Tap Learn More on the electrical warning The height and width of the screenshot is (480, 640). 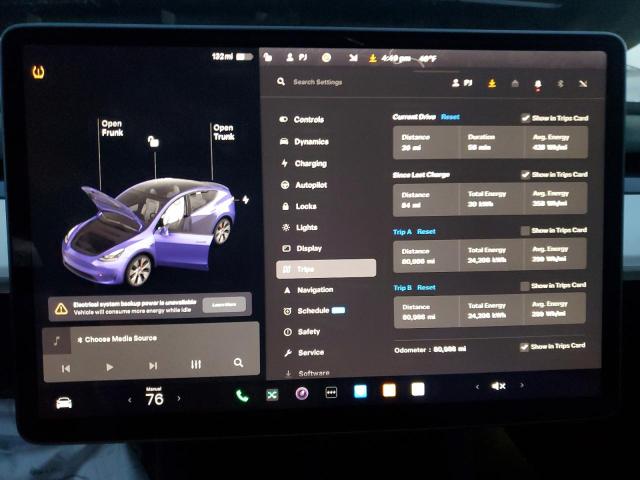(x=224, y=304)
